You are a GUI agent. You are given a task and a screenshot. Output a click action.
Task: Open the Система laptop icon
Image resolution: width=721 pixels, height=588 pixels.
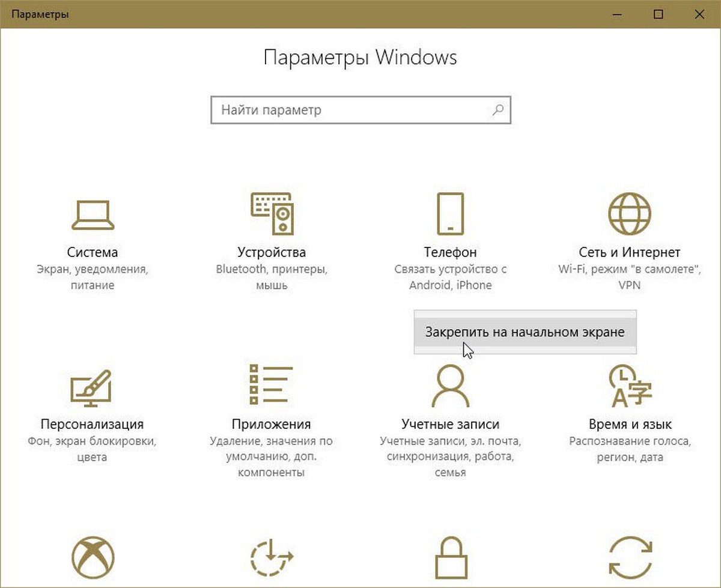pyautogui.click(x=93, y=214)
